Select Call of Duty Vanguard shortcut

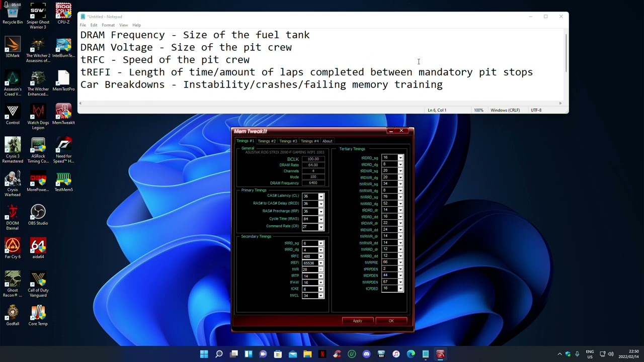[x=38, y=285]
